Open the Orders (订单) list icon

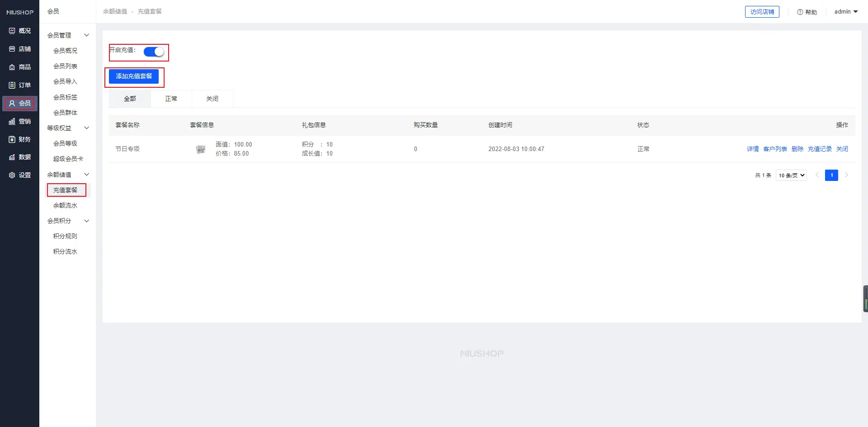pyautogui.click(x=12, y=85)
